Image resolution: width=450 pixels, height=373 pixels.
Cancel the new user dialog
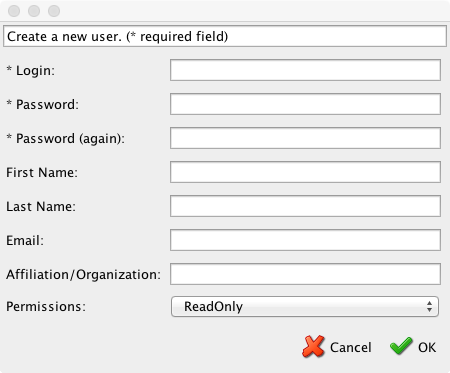tap(337, 347)
